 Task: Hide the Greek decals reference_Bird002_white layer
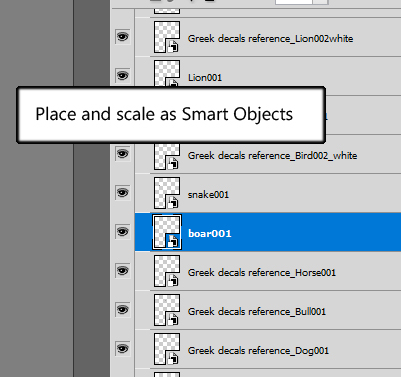tap(122, 154)
